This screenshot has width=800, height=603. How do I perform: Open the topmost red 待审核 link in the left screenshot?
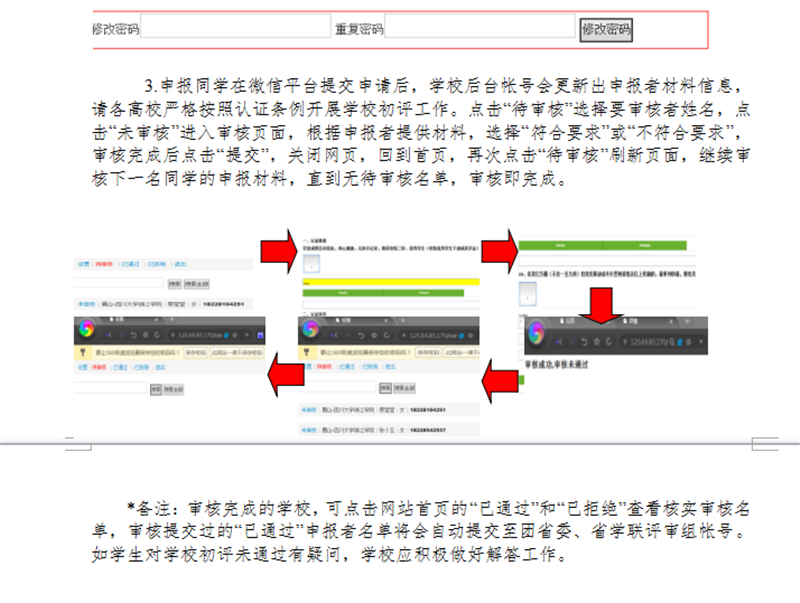(103, 264)
